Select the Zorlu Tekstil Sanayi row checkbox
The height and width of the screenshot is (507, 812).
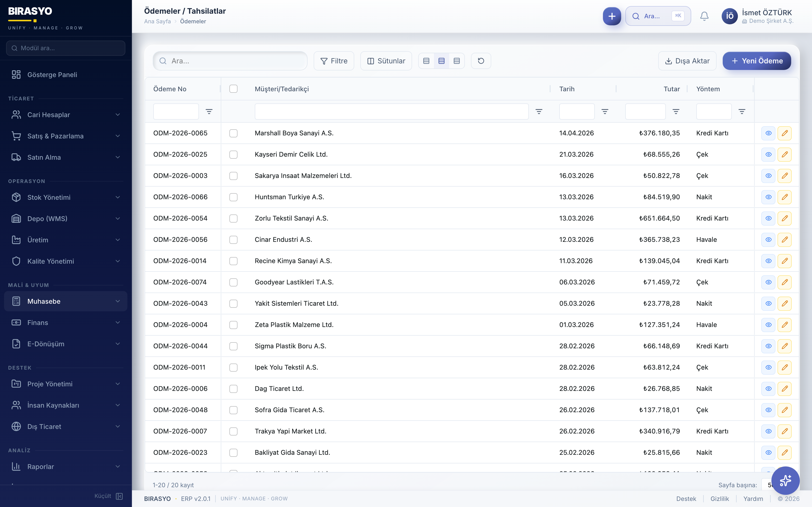[x=233, y=218]
